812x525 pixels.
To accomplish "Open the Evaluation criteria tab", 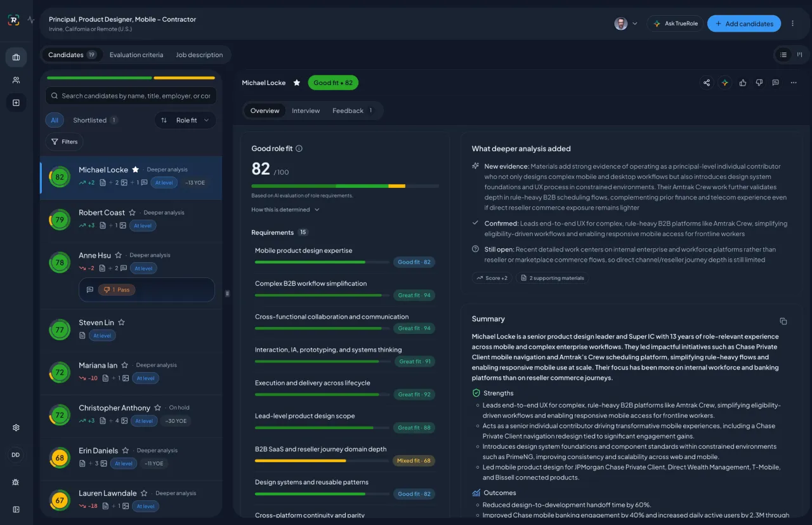I will (136, 55).
